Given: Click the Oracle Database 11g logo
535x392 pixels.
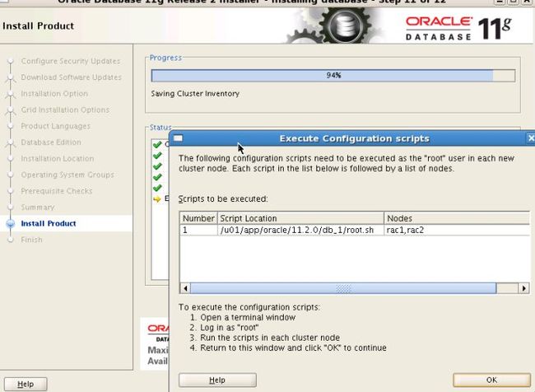Looking at the screenshot, I should [458, 29].
